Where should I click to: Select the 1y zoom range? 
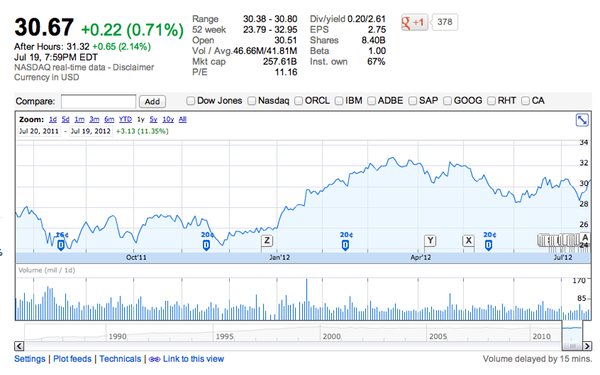pyautogui.click(x=140, y=119)
